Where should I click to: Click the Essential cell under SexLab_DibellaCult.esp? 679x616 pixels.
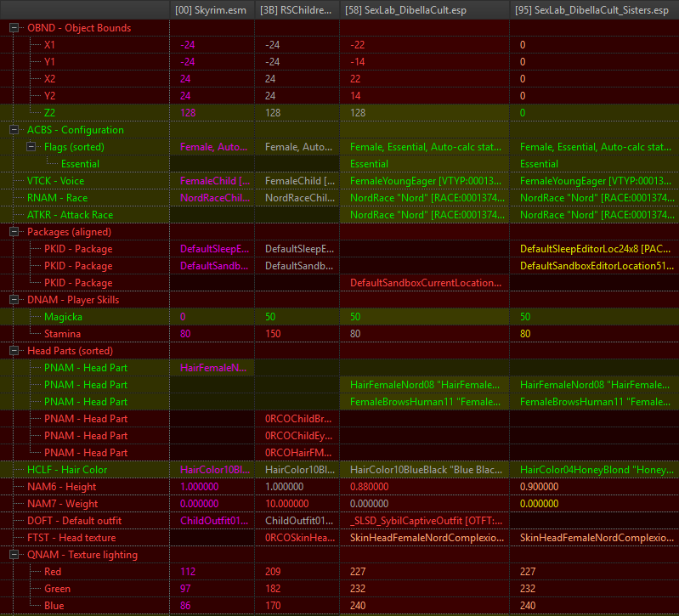coord(369,164)
